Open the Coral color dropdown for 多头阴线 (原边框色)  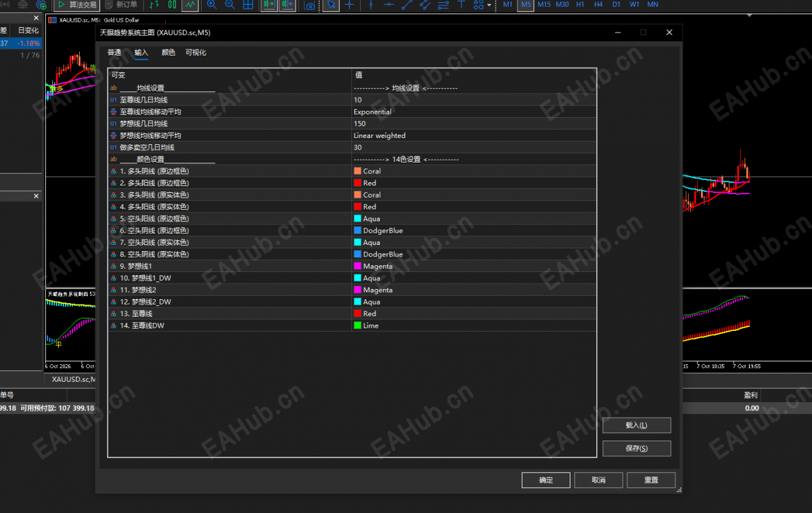[474, 171]
